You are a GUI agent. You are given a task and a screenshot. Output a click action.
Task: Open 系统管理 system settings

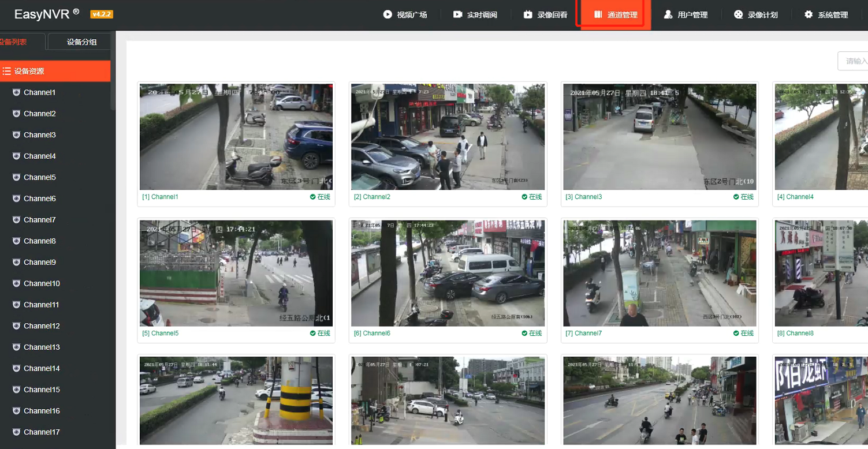tap(826, 15)
